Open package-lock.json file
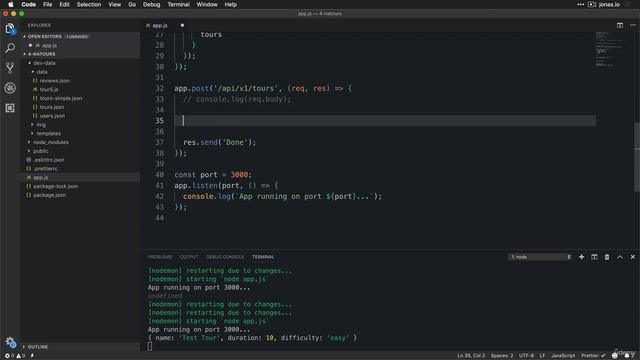The height and width of the screenshot is (360, 640). point(56,186)
